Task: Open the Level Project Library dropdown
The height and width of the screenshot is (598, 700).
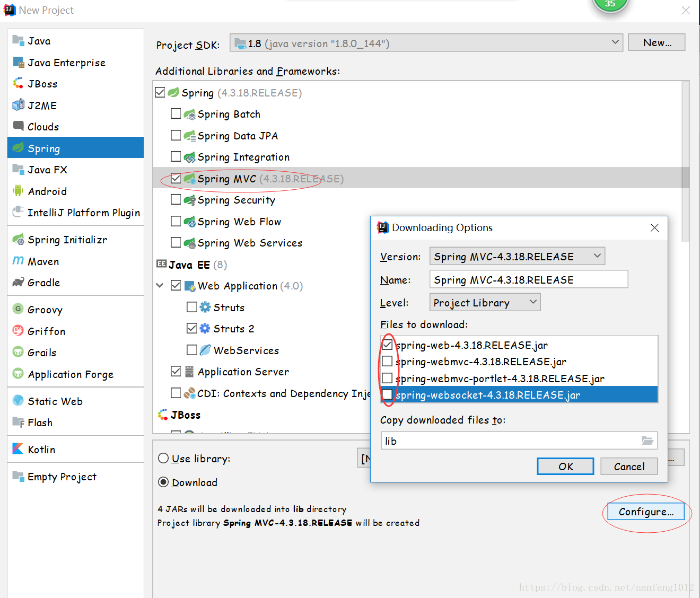Action: click(x=485, y=302)
